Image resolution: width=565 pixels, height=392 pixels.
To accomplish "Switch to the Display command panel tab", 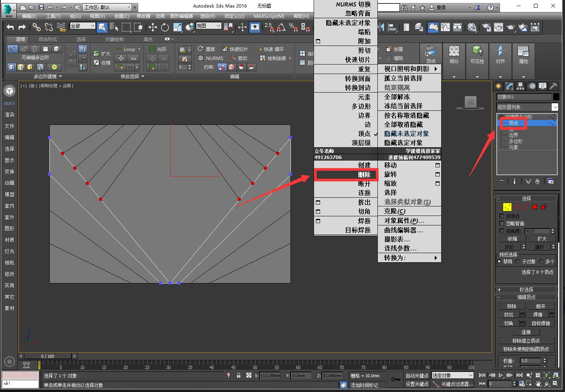I will 543,86.
